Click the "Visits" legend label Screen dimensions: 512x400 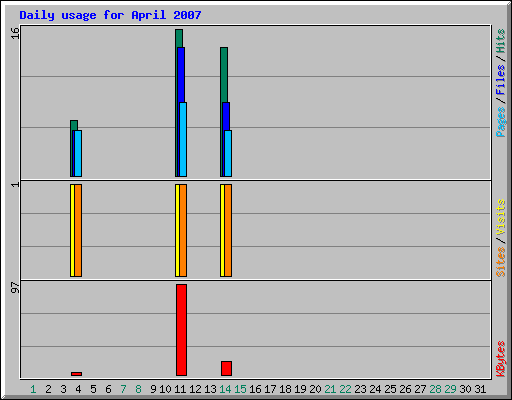pos(500,218)
